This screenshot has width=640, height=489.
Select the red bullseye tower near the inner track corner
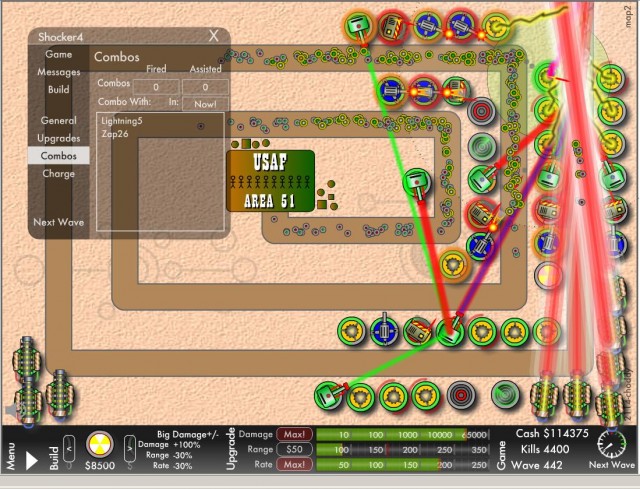pyautogui.click(x=482, y=111)
